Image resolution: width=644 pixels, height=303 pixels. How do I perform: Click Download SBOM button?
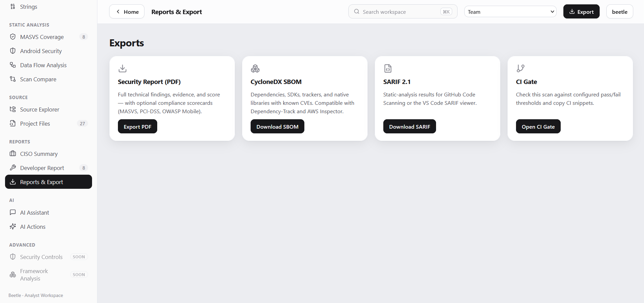pyautogui.click(x=277, y=126)
